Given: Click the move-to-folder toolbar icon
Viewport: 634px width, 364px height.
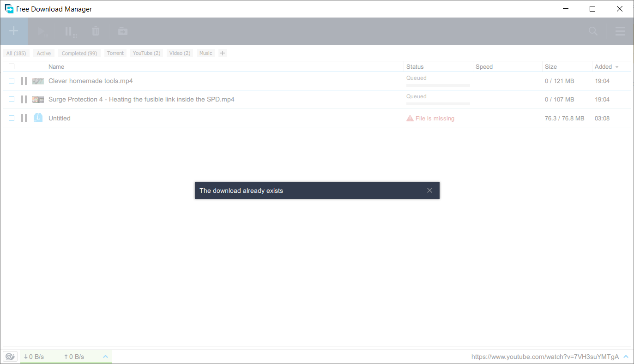Looking at the screenshot, I should click(x=122, y=31).
